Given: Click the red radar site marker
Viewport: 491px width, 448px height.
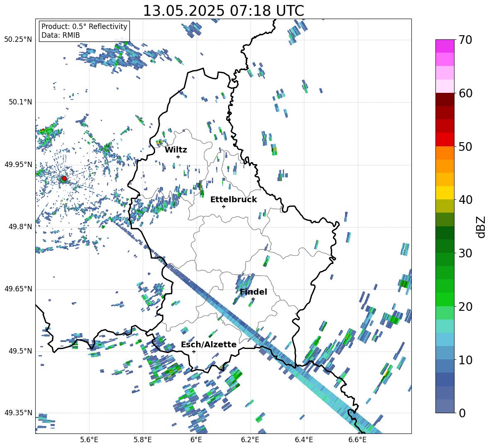Looking at the screenshot, I should [x=64, y=179].
